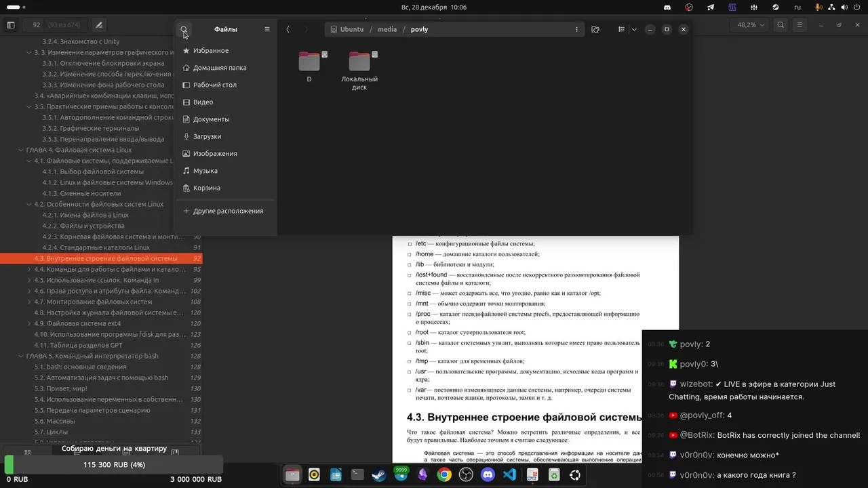Click the document viewer search icon
This screenshot has height=488, width=868.
click(781, 25)
